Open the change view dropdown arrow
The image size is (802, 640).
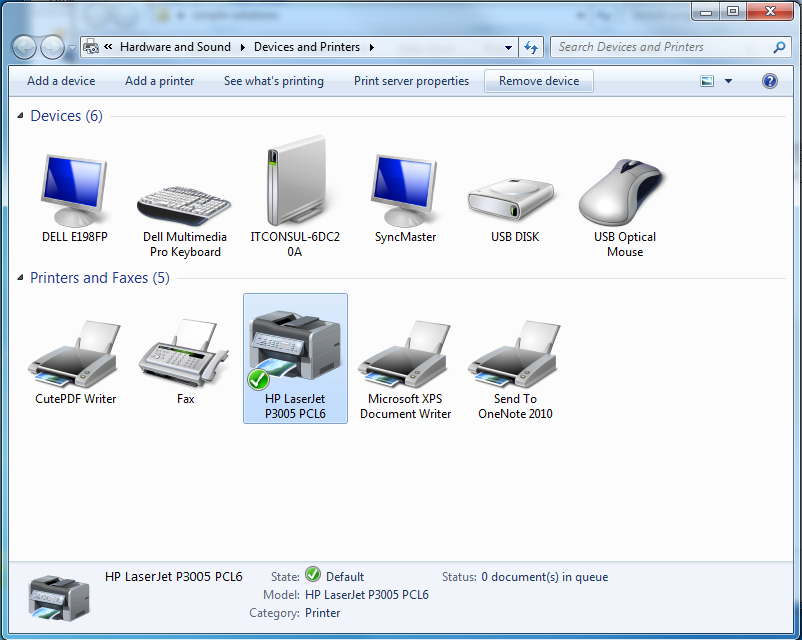728,82
